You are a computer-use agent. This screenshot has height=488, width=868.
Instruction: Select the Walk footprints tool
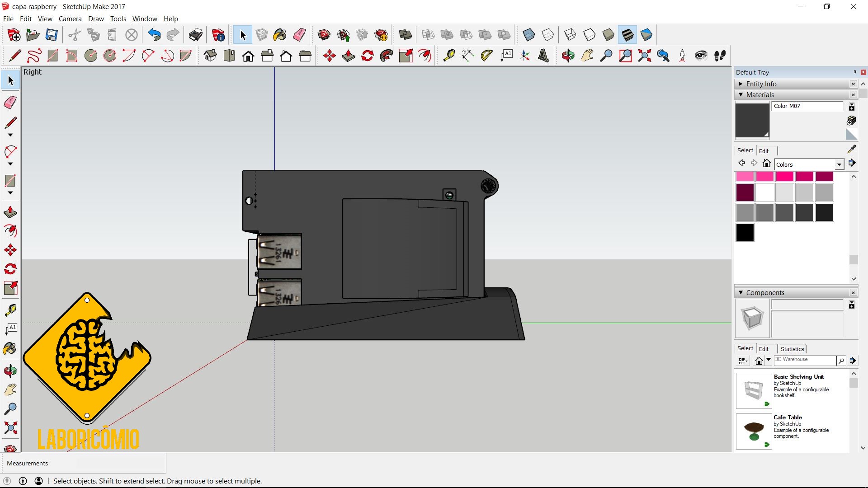click(x=720, y=56)
